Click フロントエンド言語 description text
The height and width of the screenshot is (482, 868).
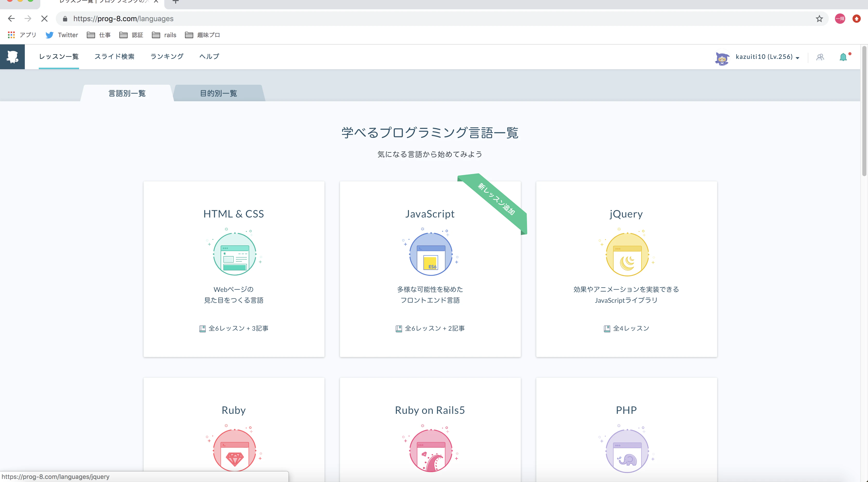pos(430,300)
